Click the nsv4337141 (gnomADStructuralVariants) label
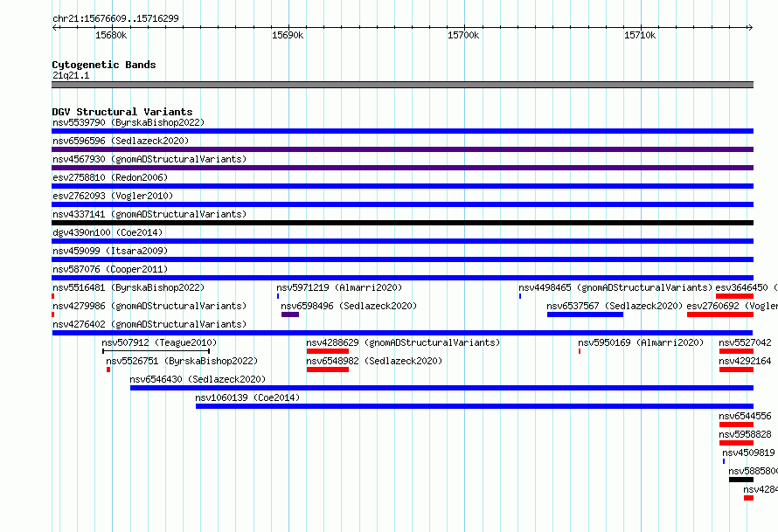This screenshot has height=532, width=778. tap(149, 214)
